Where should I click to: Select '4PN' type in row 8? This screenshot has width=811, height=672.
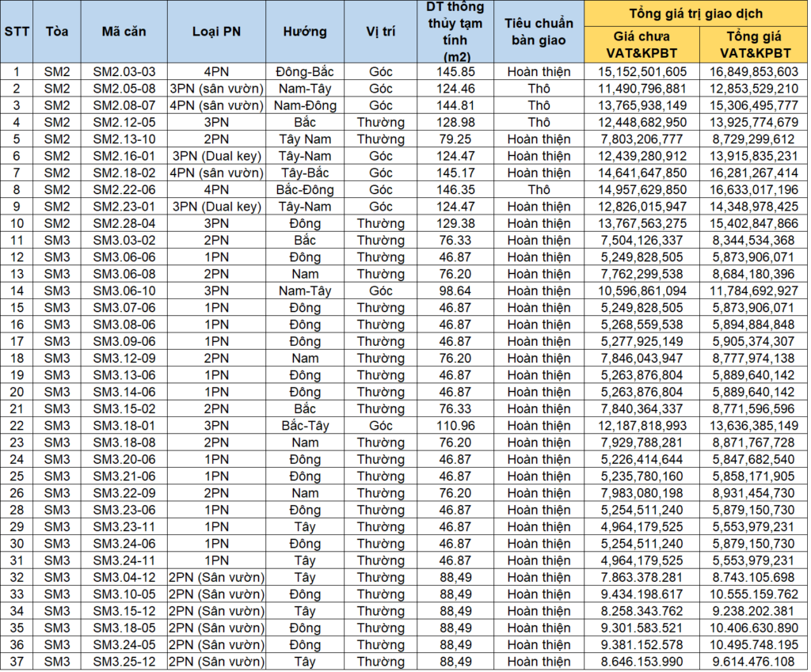[216, 190]
